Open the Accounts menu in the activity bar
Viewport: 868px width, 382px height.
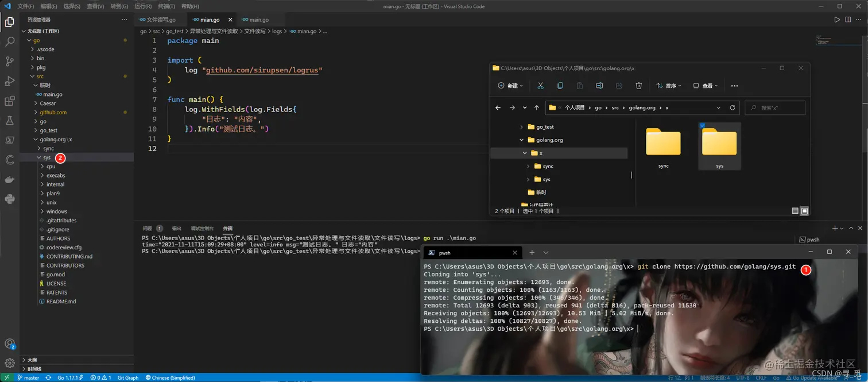[x=10, y=344]
